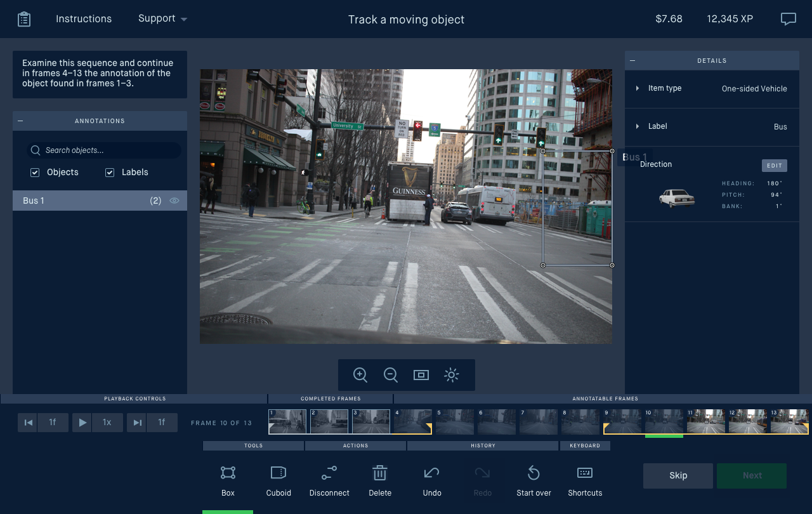This screenshot has height=514, width=812.
Task: Open the Support dropdown menu
Action: (162, 18)
